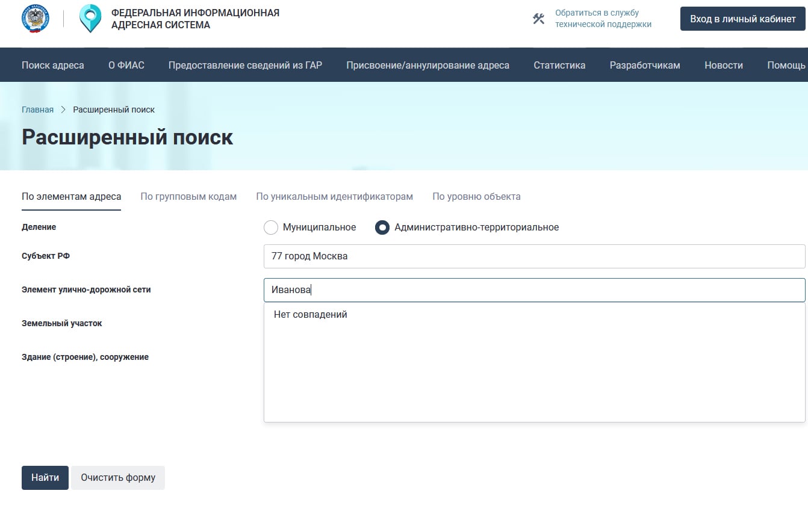The width and height of the screenshot is (808, 532).
Task: Click the FIAS map pin logo
Action: click(90, 18)
